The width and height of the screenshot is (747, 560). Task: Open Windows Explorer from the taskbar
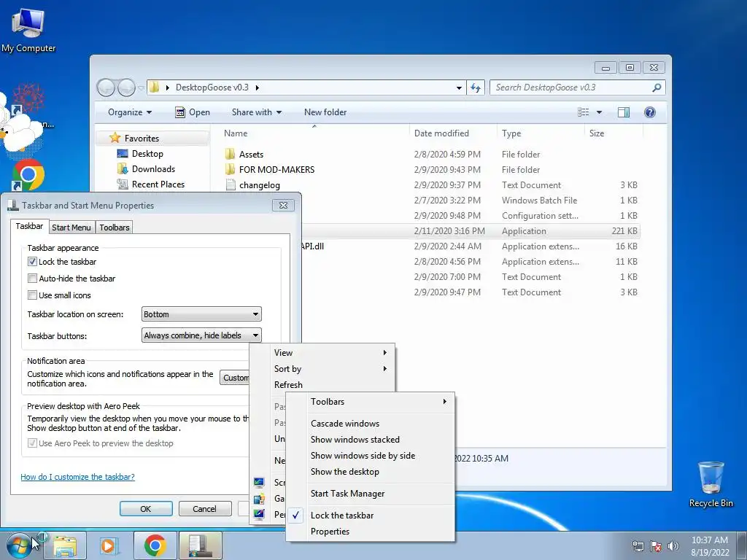[x=65, y=546]
